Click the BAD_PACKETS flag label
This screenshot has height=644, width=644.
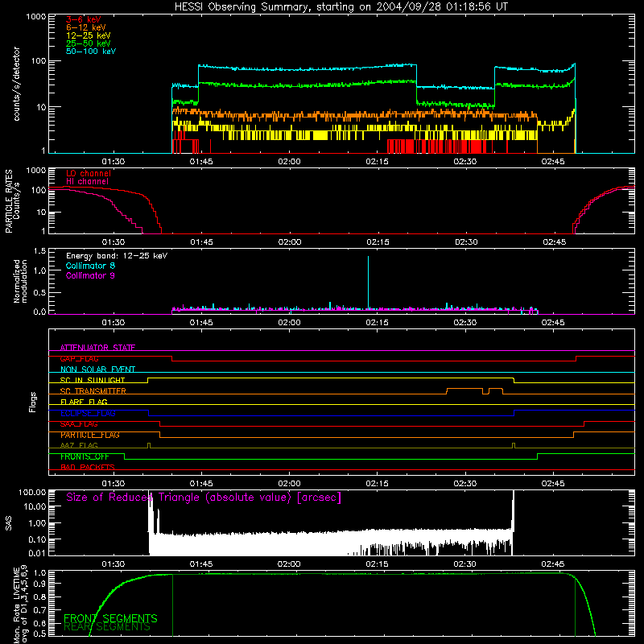[x=88, y=467]
